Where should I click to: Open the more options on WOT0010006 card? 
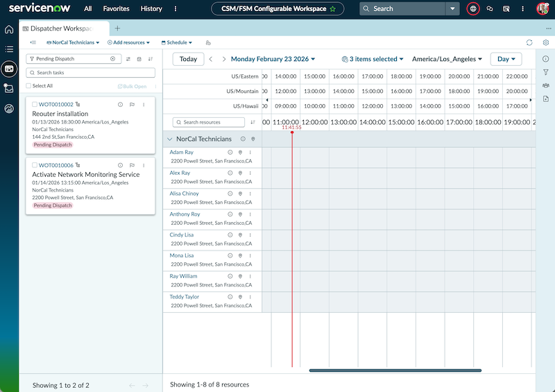144,165
